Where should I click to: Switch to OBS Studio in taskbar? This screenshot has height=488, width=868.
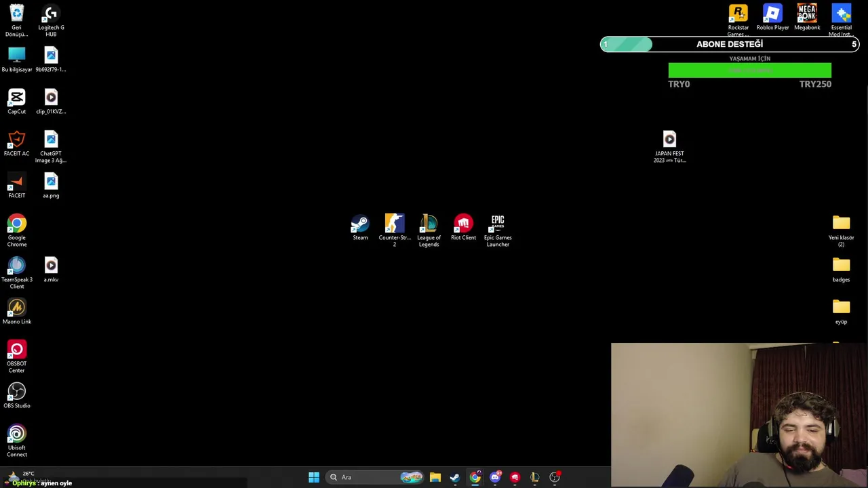tap(555, 477)
